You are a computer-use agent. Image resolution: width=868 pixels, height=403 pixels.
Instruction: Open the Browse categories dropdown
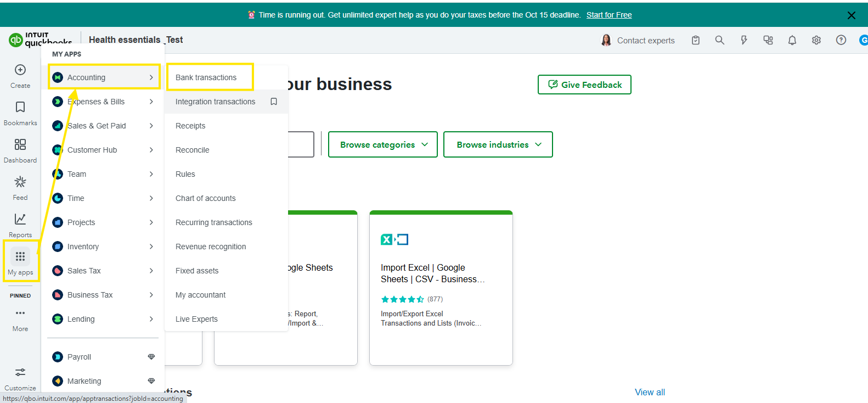coord(383,144)
